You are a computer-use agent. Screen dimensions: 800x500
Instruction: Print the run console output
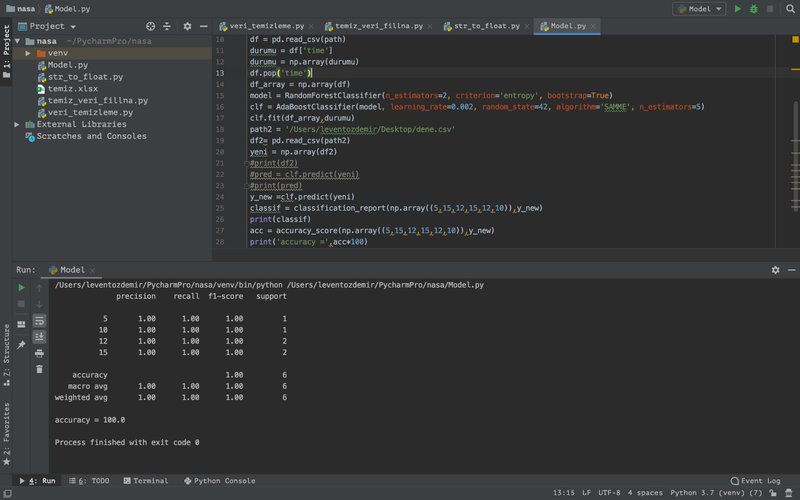point(39,352)
